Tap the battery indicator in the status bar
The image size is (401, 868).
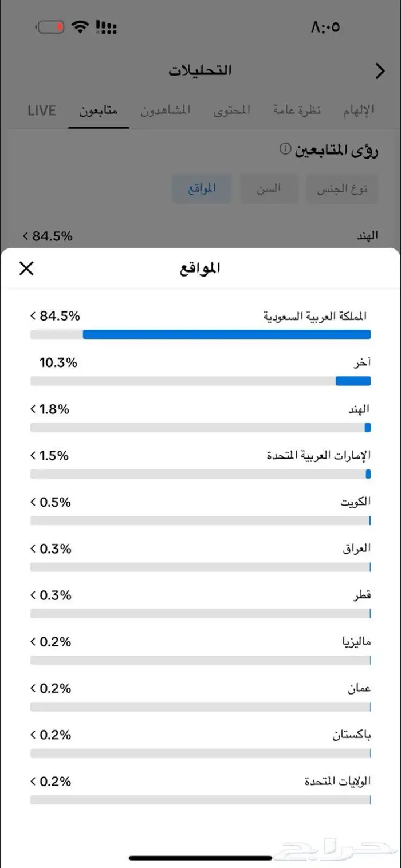pyautogui.click(x=49, y=26)
